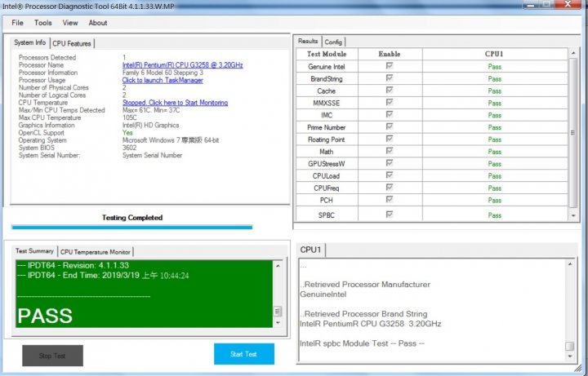Click the 'Max= 61C. Min= 37C' value

(x=151, y=110)
